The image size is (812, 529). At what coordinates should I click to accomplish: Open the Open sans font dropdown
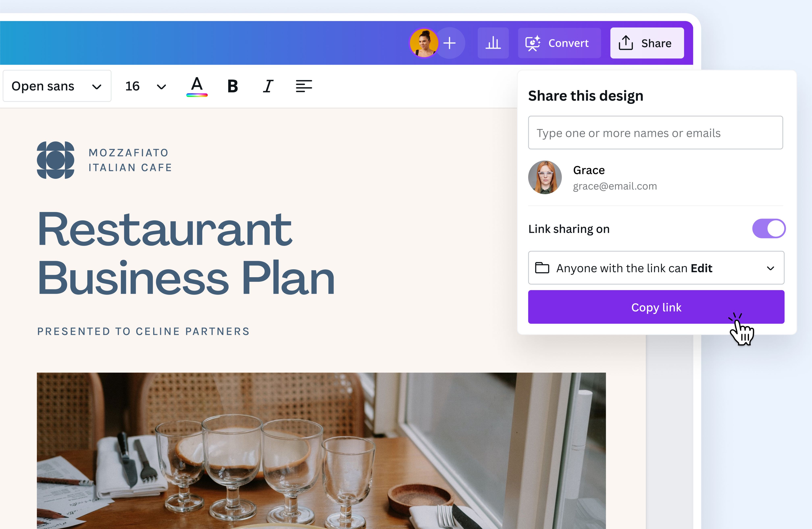(57, 86)
